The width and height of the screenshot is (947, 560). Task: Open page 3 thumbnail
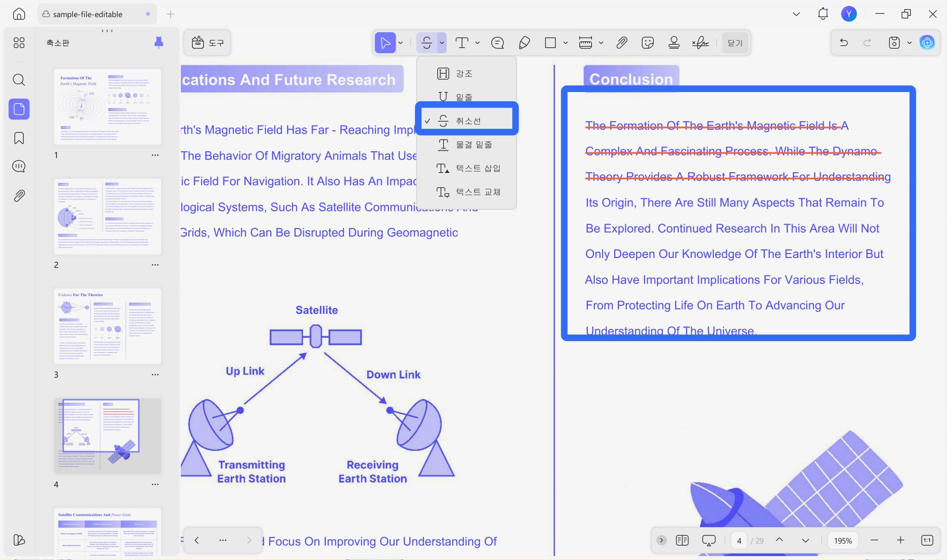(x=107, y=326)
